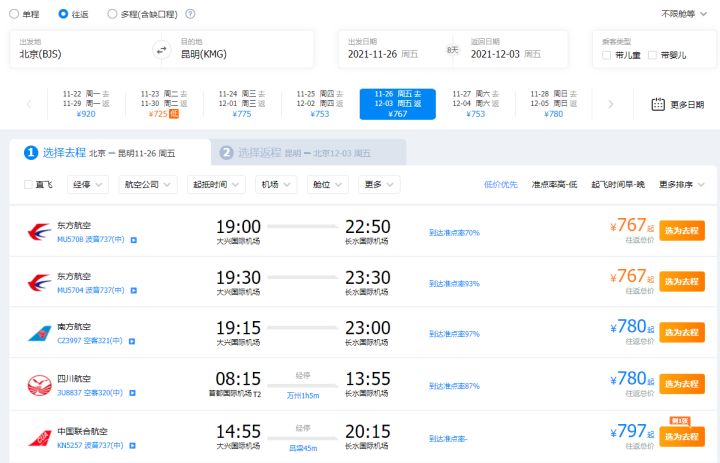Select the 单程 one-way radio button
The height and width of the screenshot is (463, 720).
[13, 14]
